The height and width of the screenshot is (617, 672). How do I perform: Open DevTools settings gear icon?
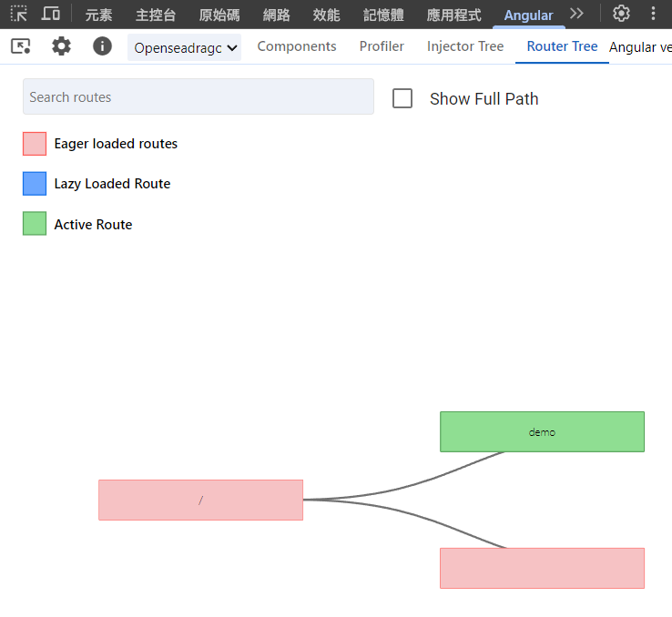621,14
